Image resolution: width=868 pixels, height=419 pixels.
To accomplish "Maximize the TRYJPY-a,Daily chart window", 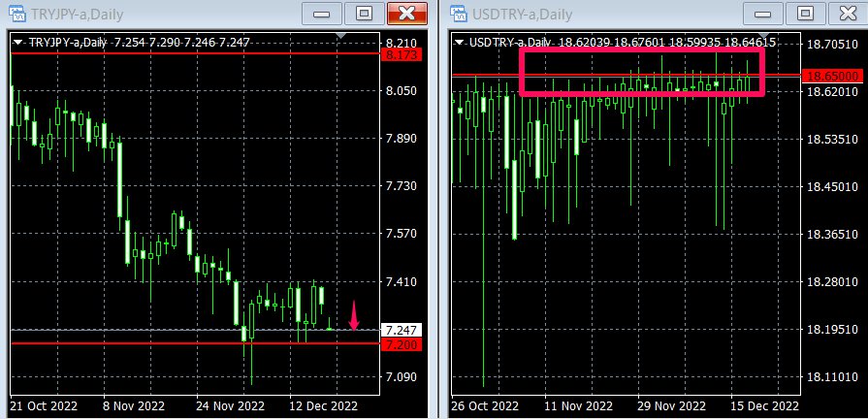I will [x=365, y=14].
